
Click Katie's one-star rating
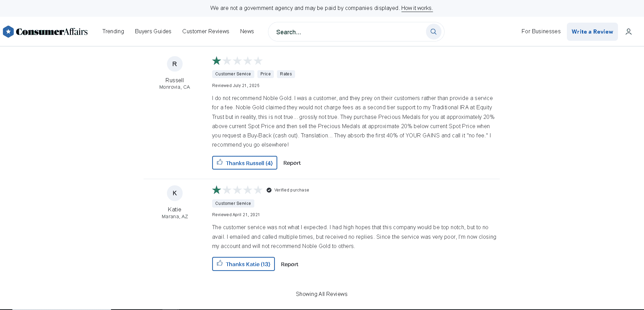point(237,190)
